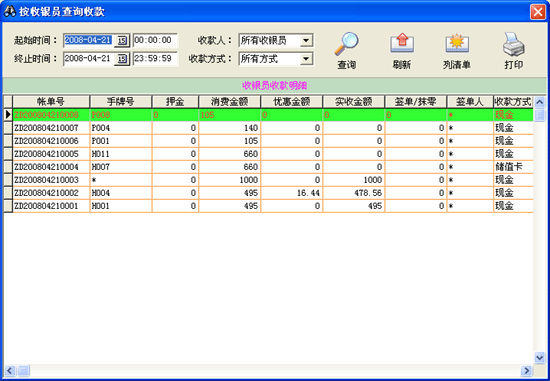Click the 消费金额 column header

click(229, 102)
